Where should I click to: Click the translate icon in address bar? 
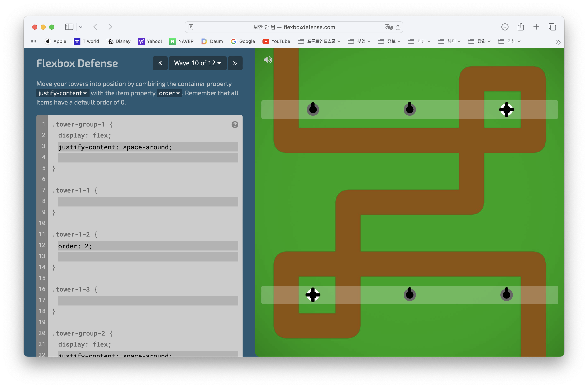(388, 27)
